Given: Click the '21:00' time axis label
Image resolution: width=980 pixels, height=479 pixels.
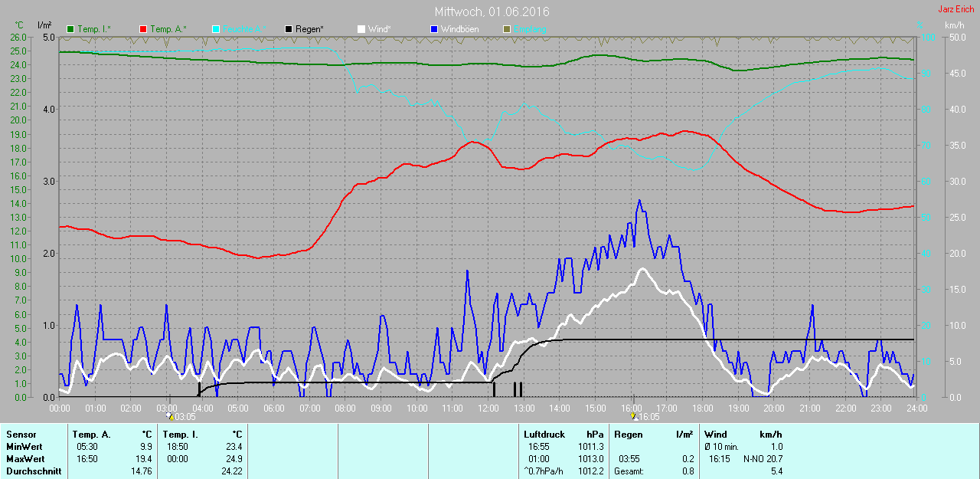Looking at the screenshot, I should [809, 408].
